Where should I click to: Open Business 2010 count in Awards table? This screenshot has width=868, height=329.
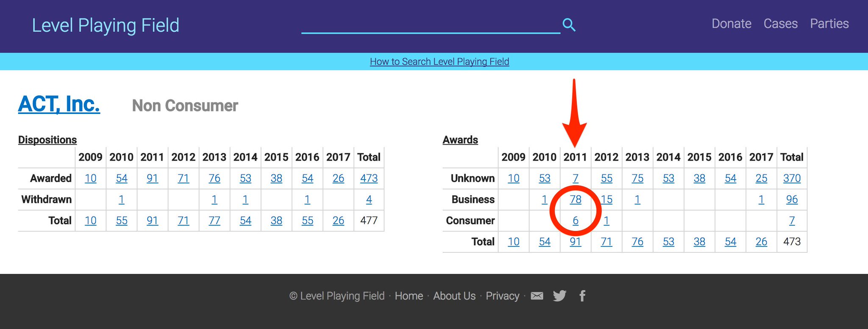[545, 199]
